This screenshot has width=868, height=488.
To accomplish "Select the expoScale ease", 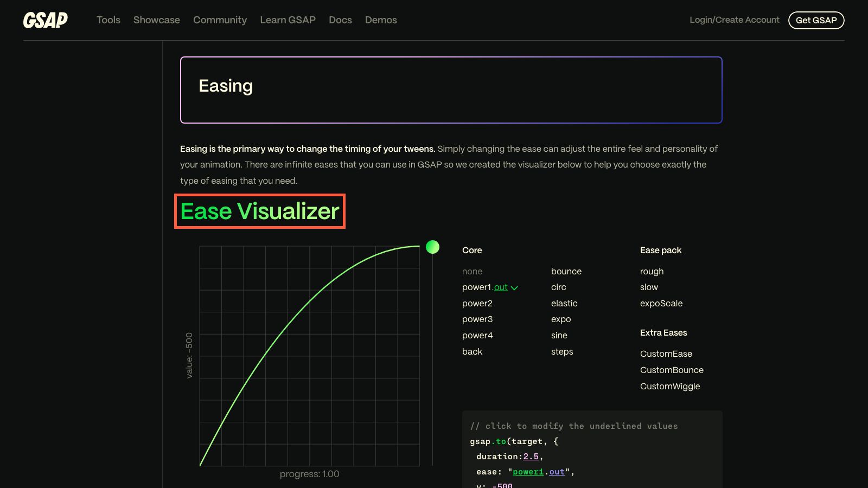I will pos(661,304).
